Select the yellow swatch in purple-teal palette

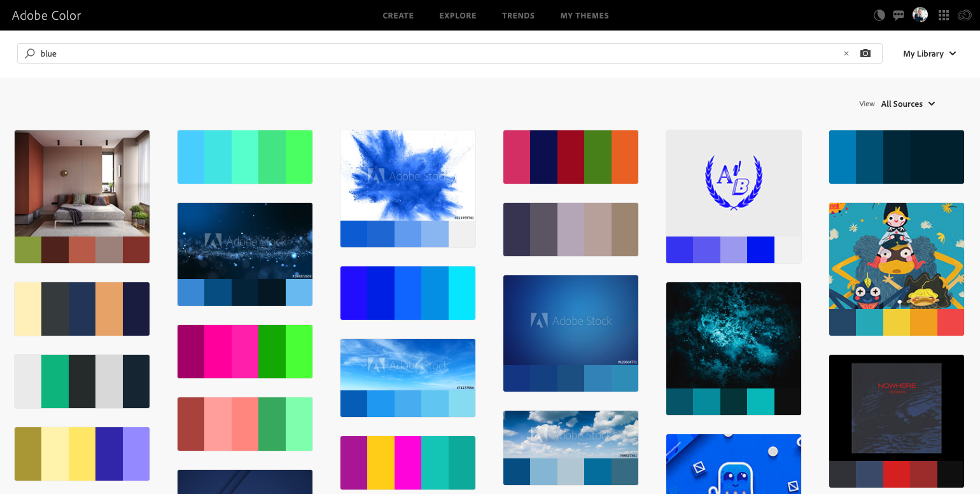point(381,463)
